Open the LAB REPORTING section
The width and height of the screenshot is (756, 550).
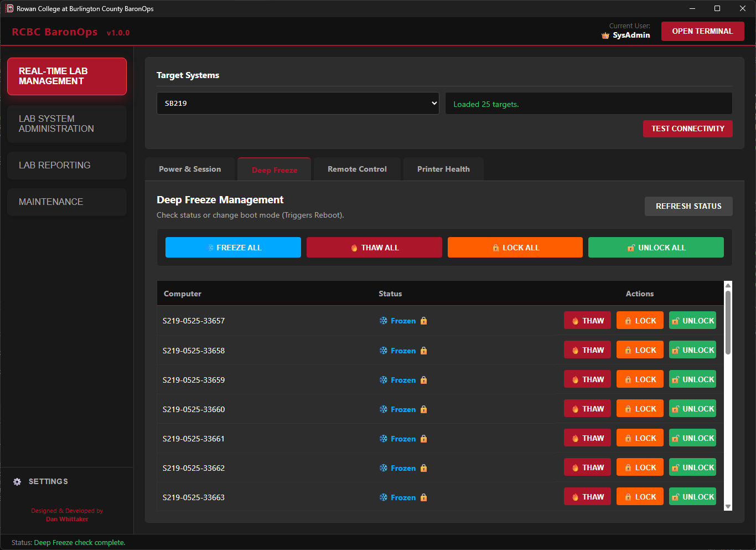pos(66,165)
